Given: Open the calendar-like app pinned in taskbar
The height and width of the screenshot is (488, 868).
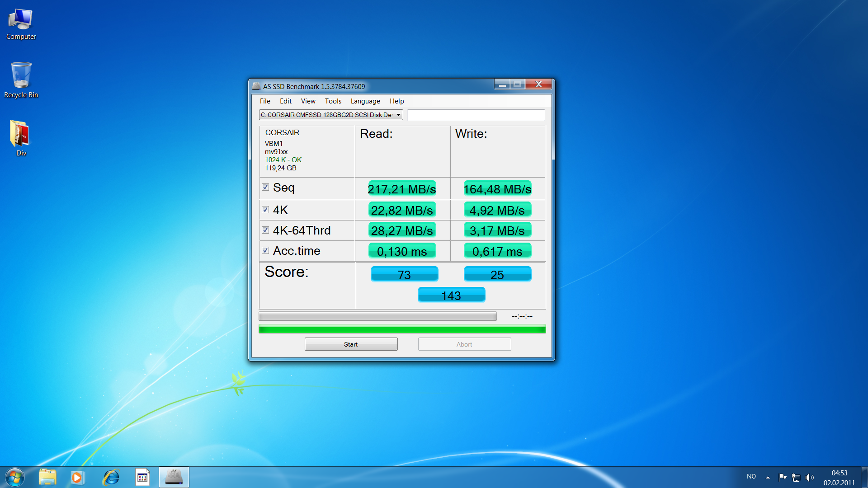Looking at the screenshot, I should point(142,477).
